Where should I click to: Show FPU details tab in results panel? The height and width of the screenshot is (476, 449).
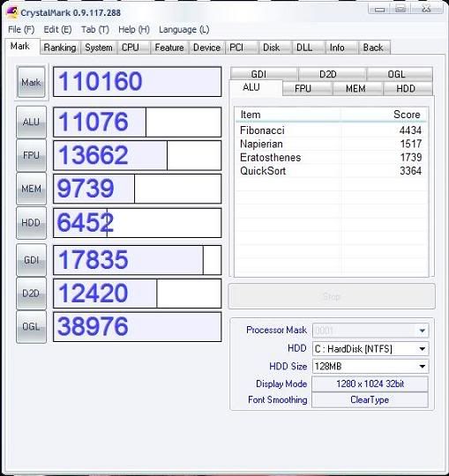tap(308, 89)
